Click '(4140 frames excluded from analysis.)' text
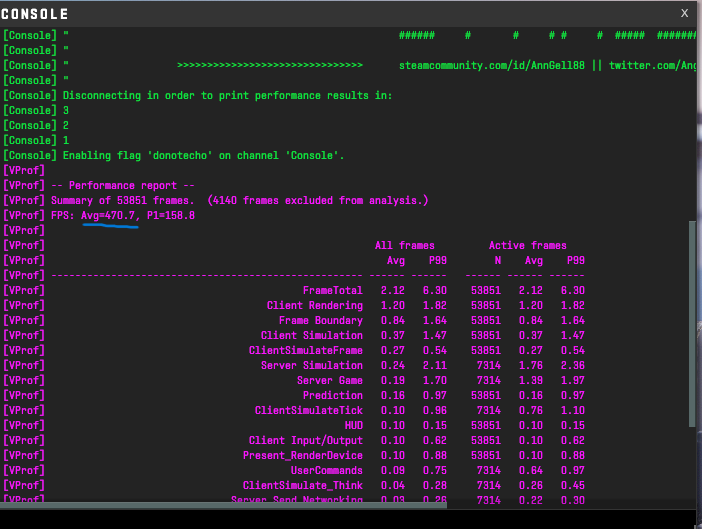Screen dimensions: 702x529 (318, 201)
